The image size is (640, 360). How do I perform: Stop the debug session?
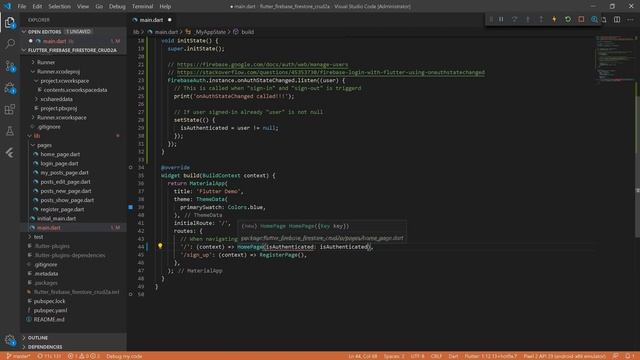tap(581, 19)
